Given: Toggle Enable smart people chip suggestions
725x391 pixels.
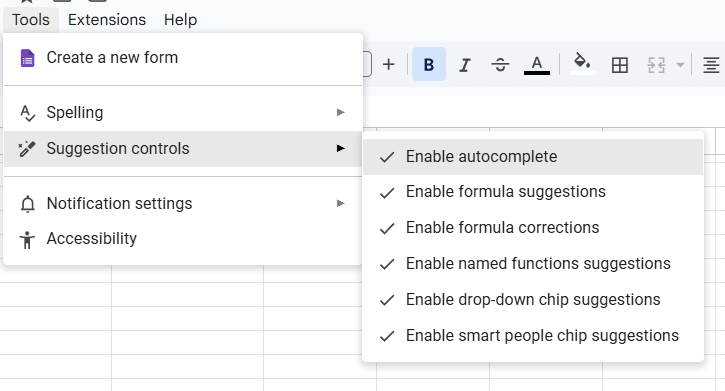Looking at the screenshot, I should (533, 336).
